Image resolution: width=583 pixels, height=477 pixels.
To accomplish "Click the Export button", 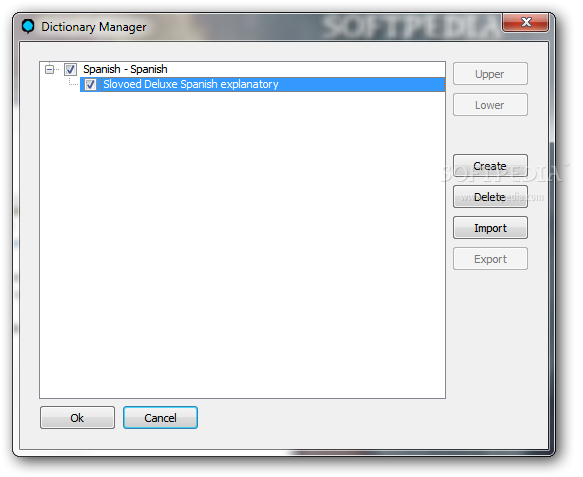I will pos(490,259).
